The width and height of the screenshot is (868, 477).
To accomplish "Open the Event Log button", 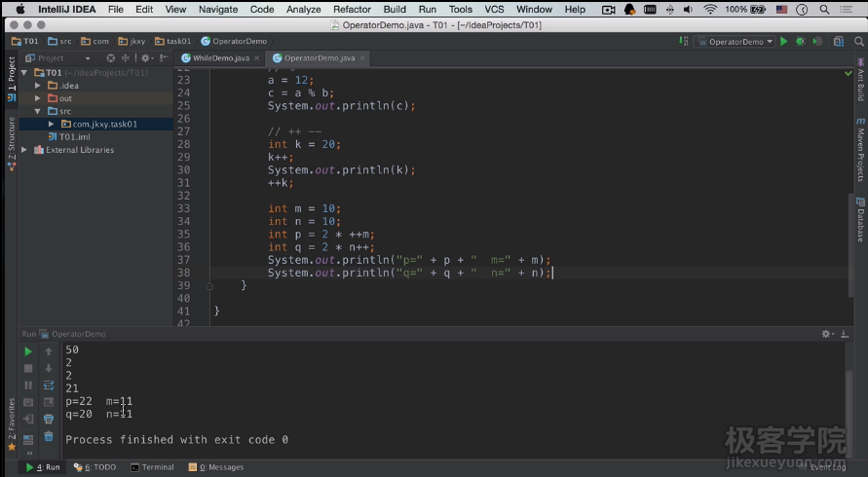I will pos(826,467).
